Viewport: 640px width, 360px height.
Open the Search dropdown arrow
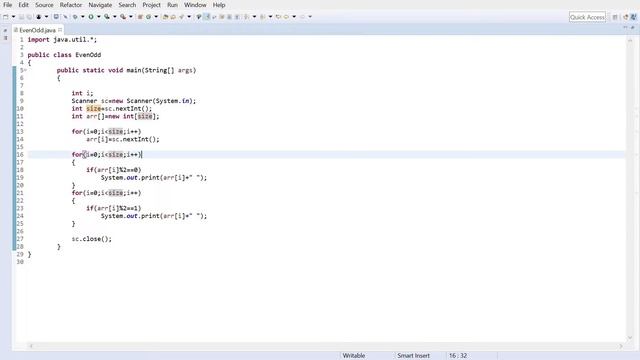(189, 17)
